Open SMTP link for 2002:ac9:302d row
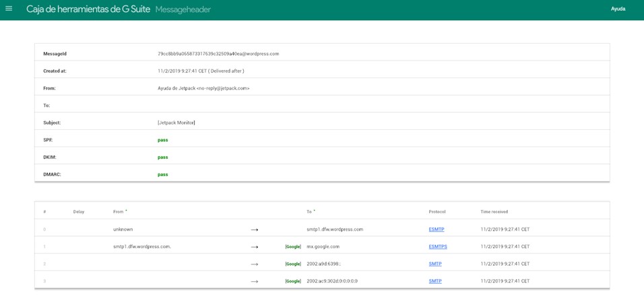The height and width of the screenshot is (304, 644). coord(435,281)
